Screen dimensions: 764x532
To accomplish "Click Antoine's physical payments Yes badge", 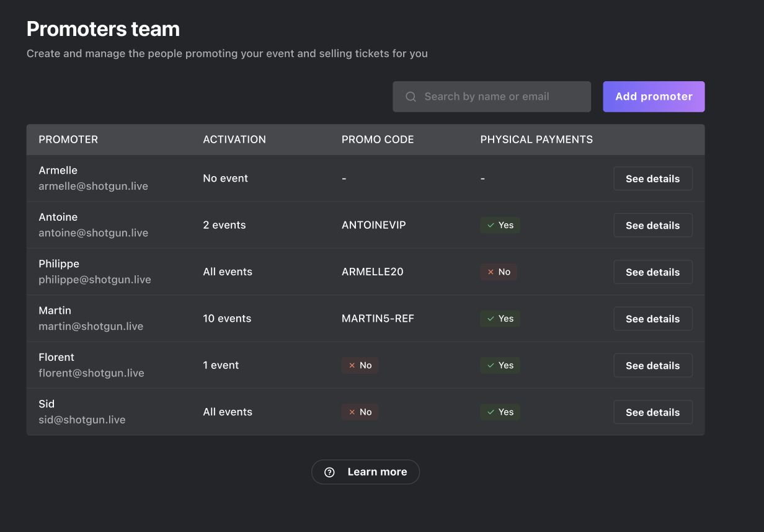I will click(500, 225).
